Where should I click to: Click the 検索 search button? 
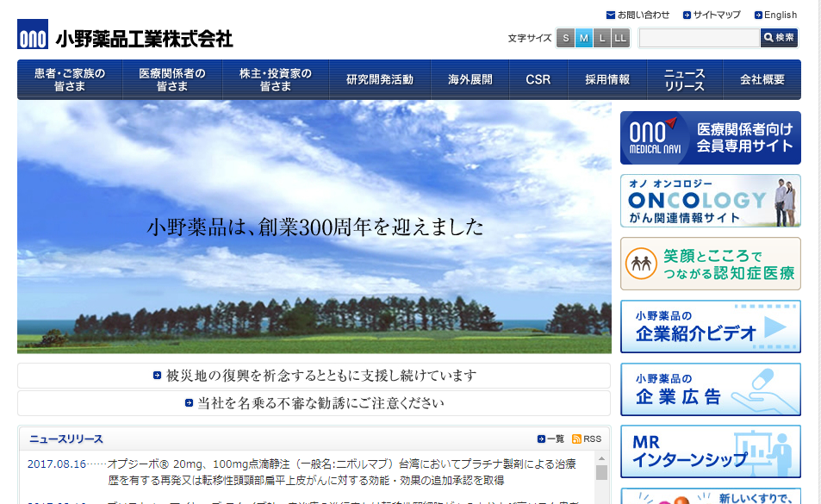click(779, 38)
